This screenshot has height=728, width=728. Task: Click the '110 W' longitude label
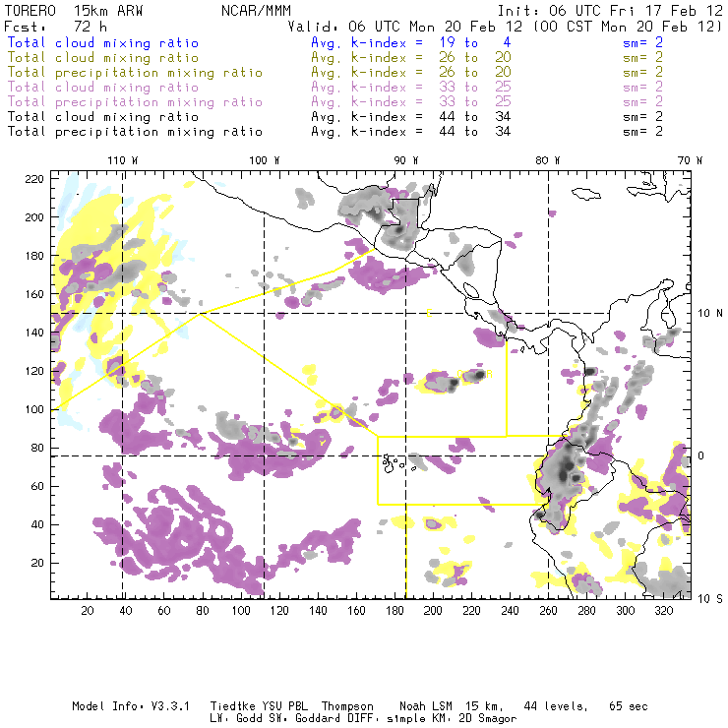point(123,160)
